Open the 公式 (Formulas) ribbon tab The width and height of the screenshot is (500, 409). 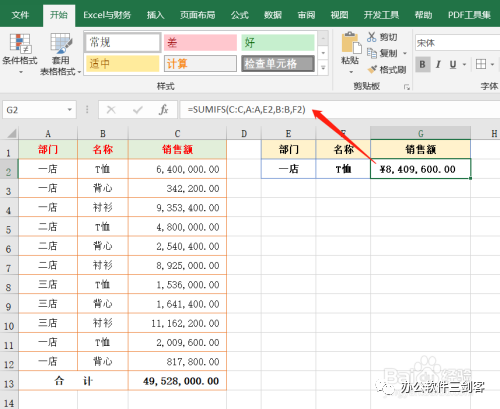(x=240, y=15)
